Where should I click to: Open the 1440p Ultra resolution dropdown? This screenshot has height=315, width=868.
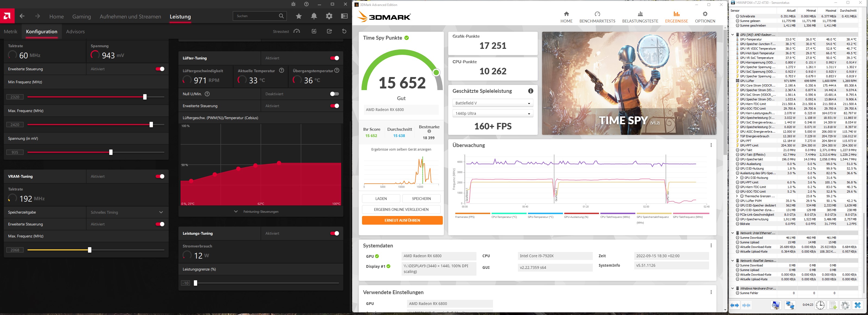pos(492,114)
